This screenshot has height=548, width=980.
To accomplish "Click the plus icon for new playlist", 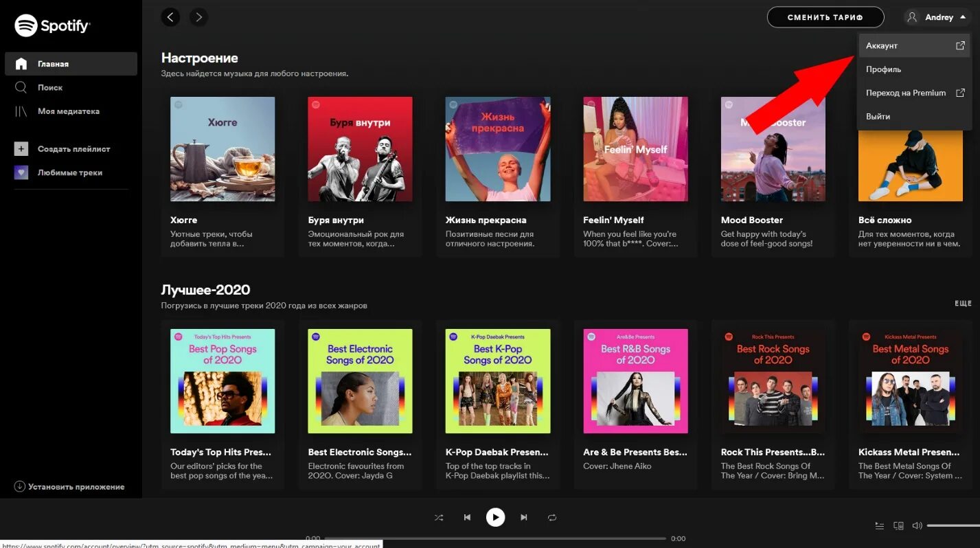I will click(21, 148).
